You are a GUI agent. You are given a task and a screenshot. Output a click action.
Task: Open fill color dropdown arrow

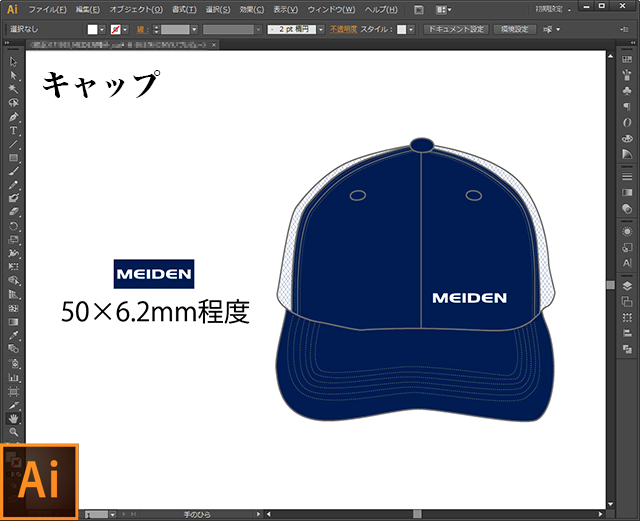coord(102,29)
